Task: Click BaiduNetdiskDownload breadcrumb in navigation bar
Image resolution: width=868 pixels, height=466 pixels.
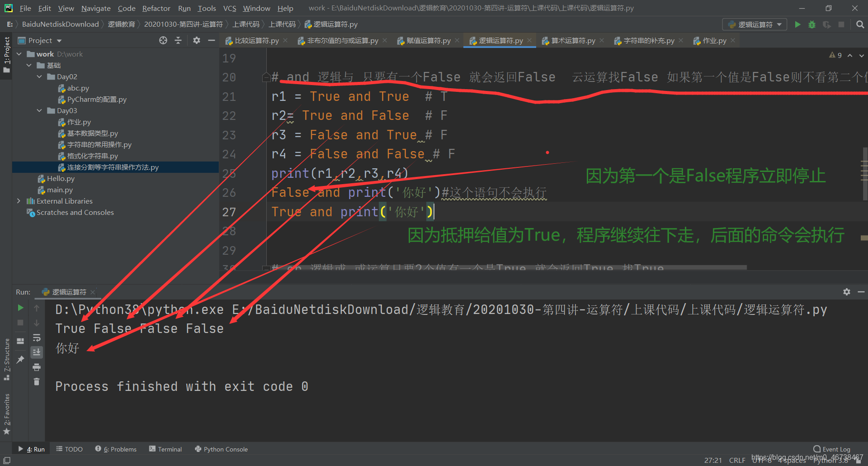Action: coord(60,24)
